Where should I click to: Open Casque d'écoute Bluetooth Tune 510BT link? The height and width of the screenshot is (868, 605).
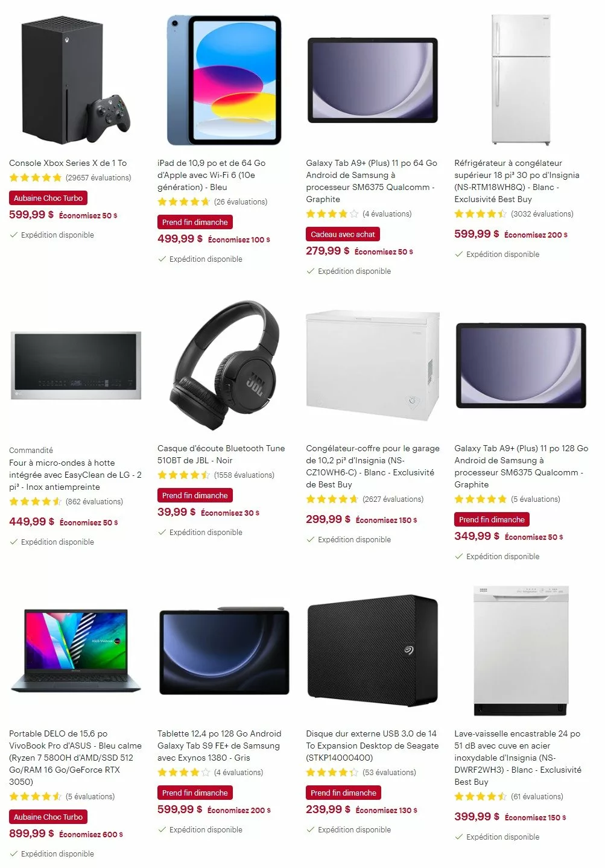(221, 454)
